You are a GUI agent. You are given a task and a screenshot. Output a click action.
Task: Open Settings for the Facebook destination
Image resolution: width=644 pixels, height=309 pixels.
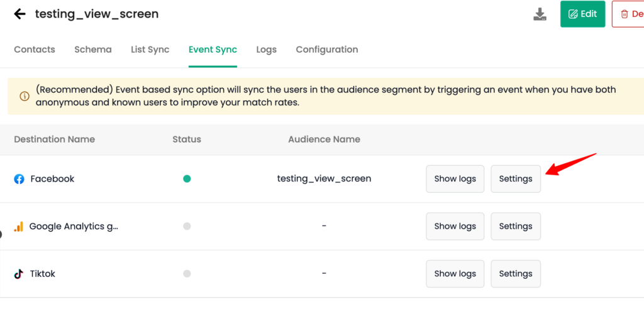click(x=516, y=179)
